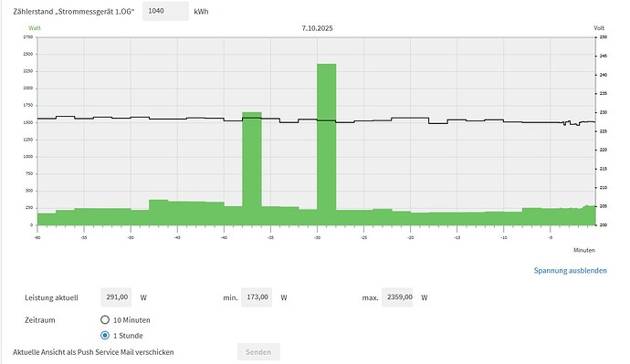
Task: Click the greyed Senden button
Action: point(258,352)
